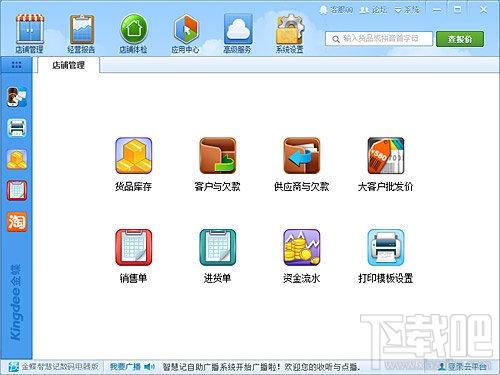This screenshot has height=375, width=500.
Task: Click the broadcast speaker icon
Action: click(149, 367)
